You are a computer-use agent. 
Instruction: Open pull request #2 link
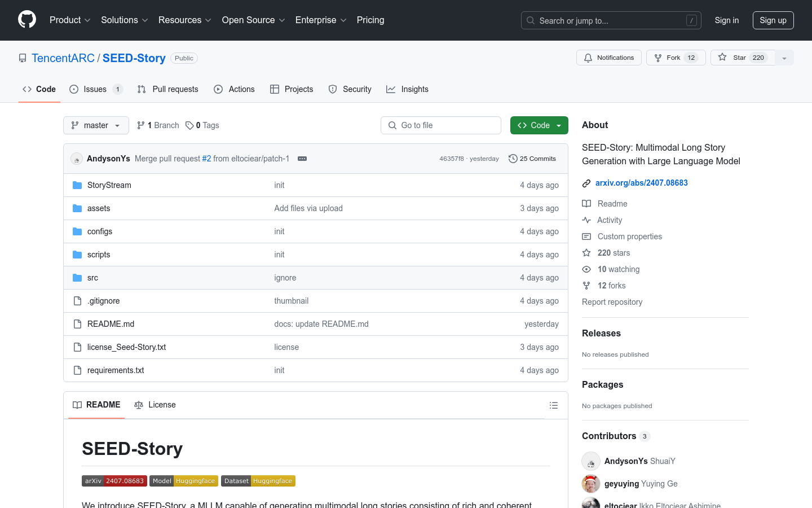206,159
